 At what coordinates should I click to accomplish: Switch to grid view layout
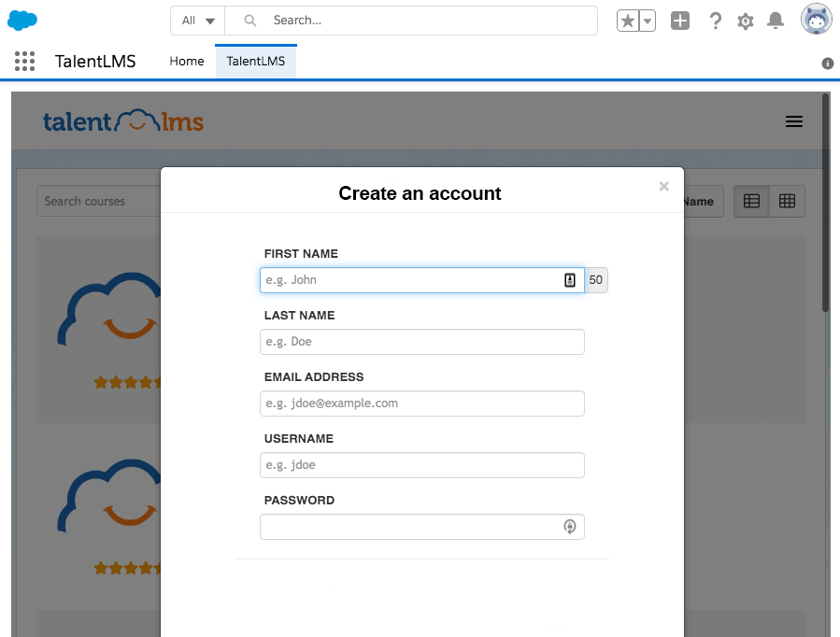[x=786, y=201]
